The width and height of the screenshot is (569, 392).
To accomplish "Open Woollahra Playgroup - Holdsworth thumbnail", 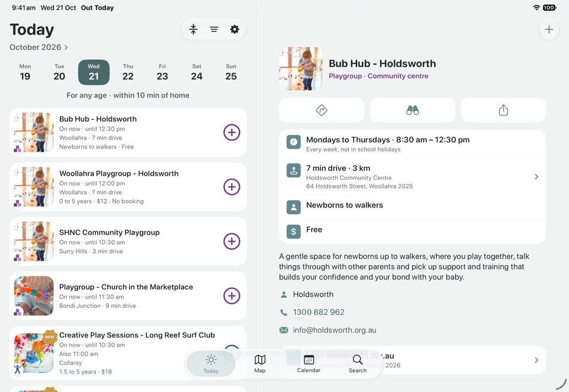I will [x=34, y=187].
